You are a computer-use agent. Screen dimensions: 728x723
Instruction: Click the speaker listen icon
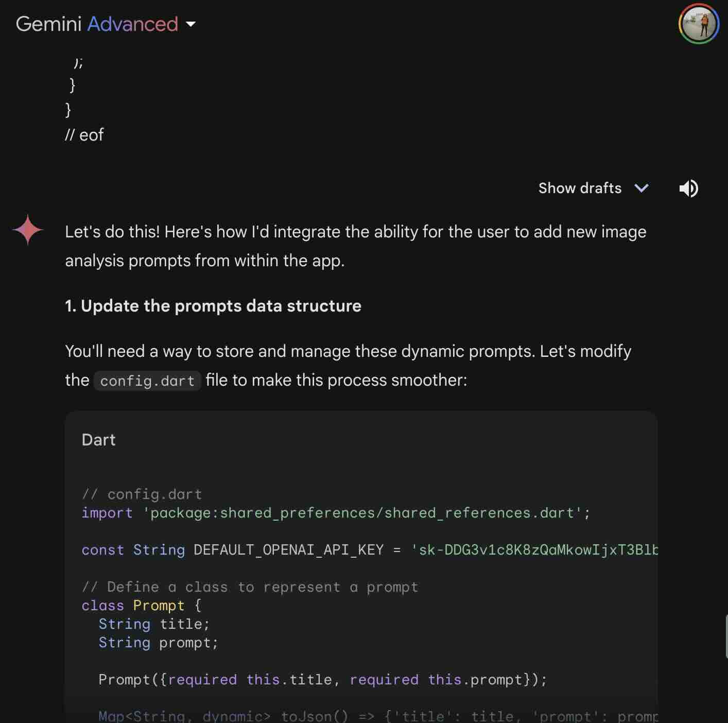click(x=688, y=188)
